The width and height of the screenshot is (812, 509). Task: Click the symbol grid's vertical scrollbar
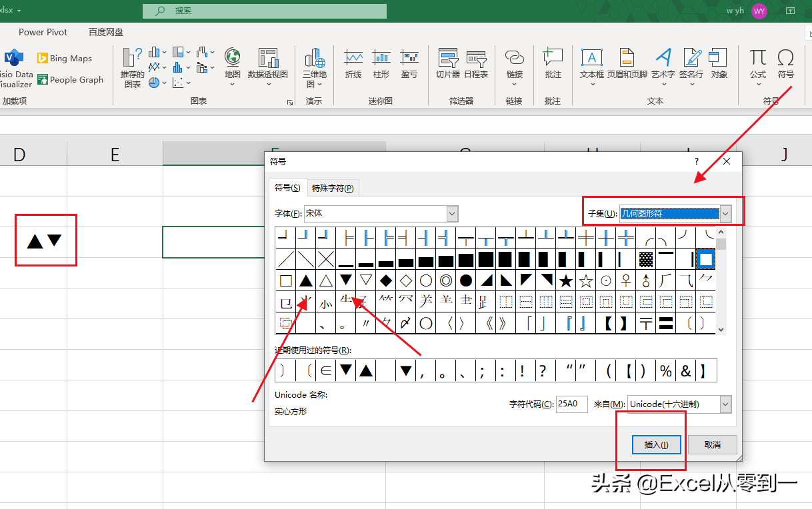coord(721,280)
